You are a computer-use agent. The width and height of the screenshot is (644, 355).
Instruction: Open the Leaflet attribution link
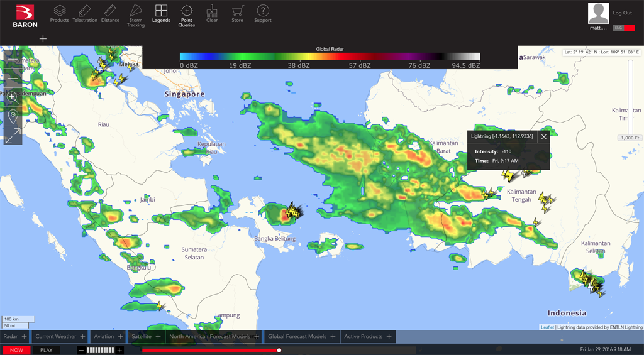[x=547, y=327]
